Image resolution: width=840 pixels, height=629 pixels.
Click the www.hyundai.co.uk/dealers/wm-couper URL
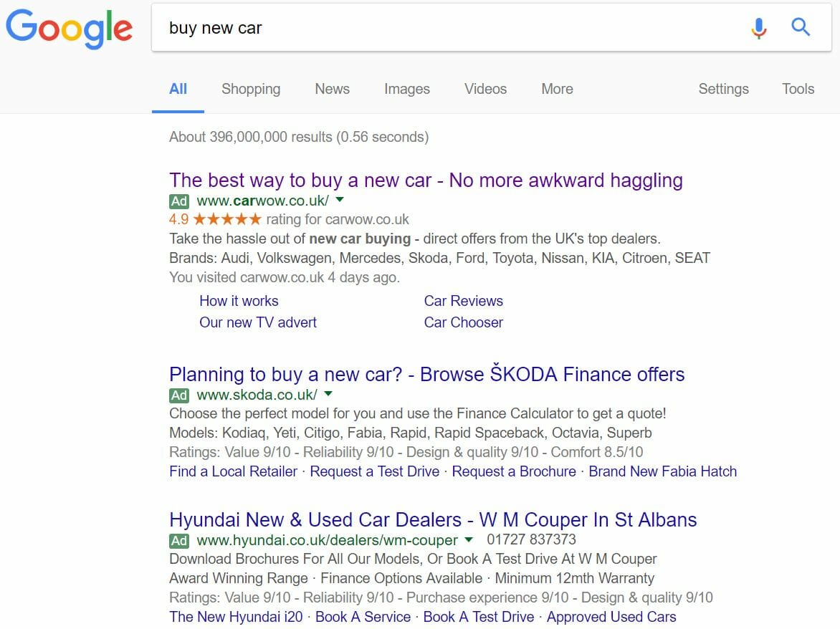click(x=328, y=541)
